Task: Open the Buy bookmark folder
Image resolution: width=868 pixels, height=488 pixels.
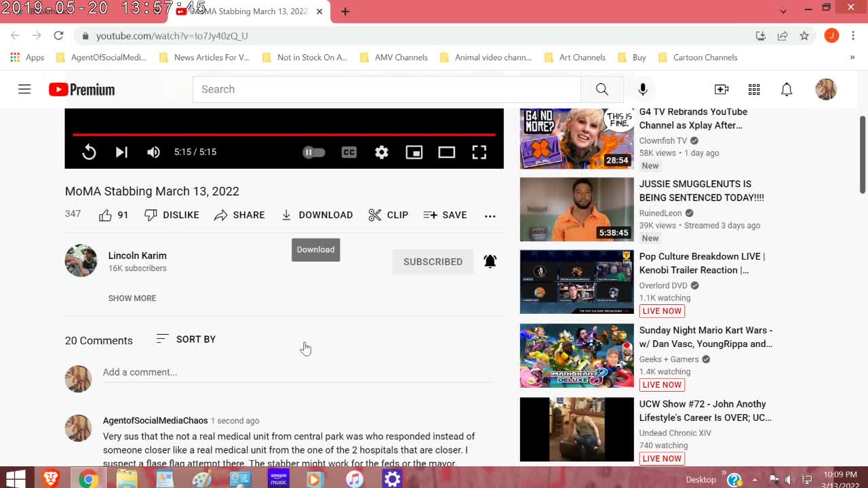Action: [632, 58]
